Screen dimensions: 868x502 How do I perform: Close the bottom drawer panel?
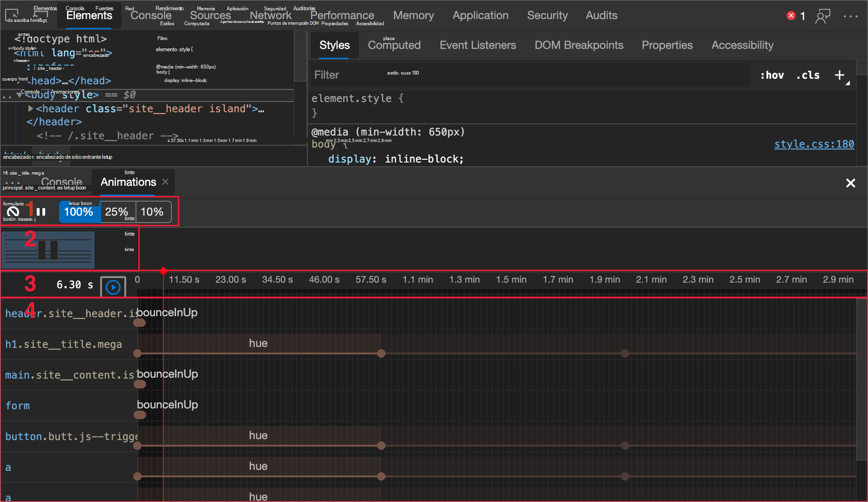click(850, 183)
